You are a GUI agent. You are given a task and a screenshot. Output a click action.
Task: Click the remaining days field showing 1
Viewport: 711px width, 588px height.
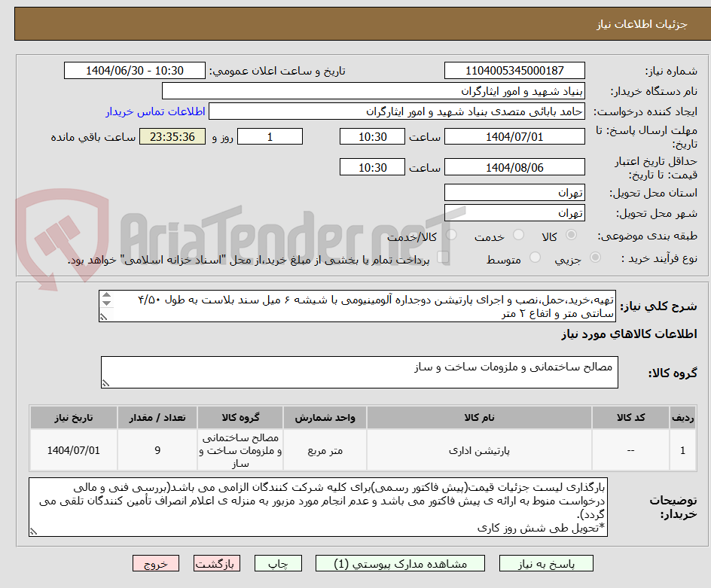pyautogui.click(x=270, y=136)
